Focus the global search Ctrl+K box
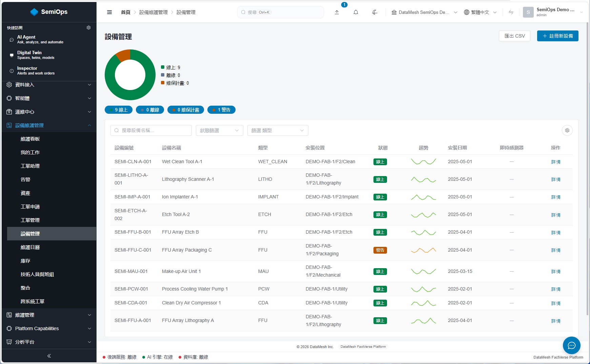 (281, 12)
